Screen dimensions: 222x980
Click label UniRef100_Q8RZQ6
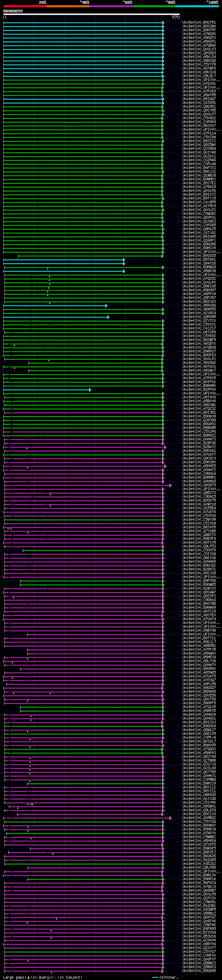click(199, 60)
